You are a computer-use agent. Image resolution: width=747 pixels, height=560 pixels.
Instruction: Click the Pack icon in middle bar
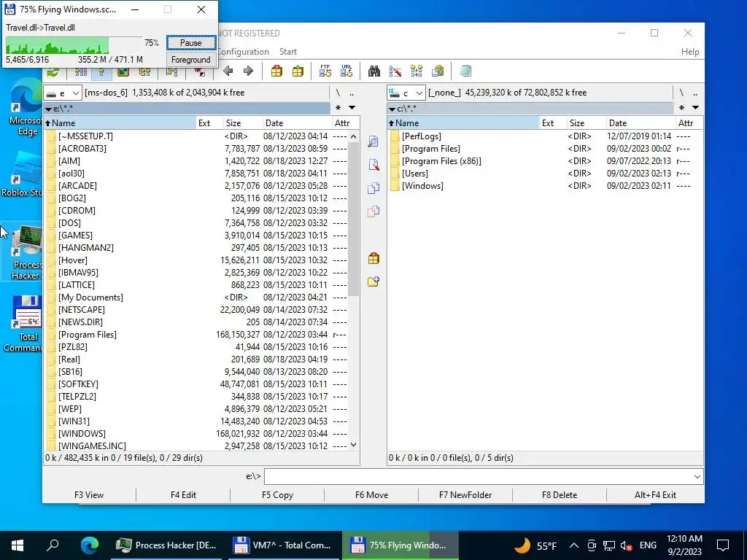tap(373, 259)
